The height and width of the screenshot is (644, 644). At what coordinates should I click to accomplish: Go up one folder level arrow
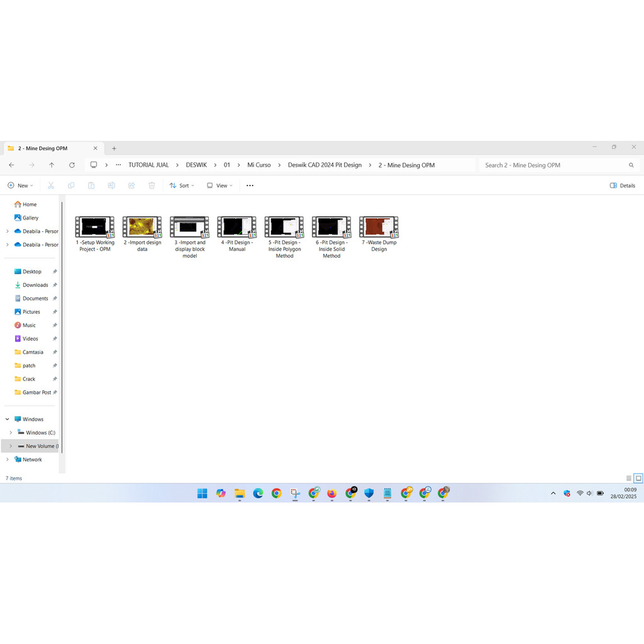point(52,165)
